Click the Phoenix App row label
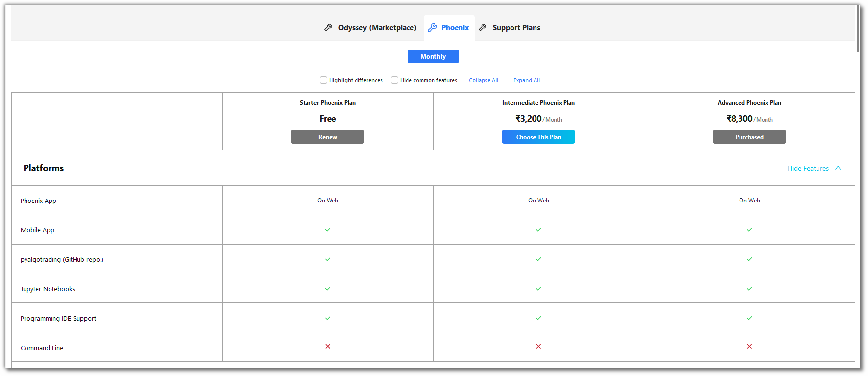The height and width of the screenshot is (376, 868). click(x=38, y=201)
